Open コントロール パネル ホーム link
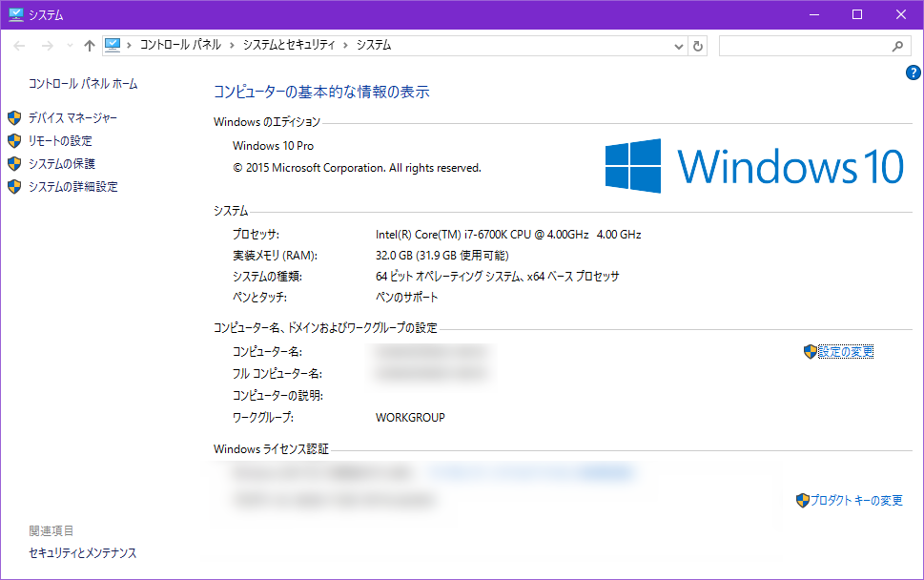Image resolution: width=924 pixels, height=580 pixels. point(83,84)
